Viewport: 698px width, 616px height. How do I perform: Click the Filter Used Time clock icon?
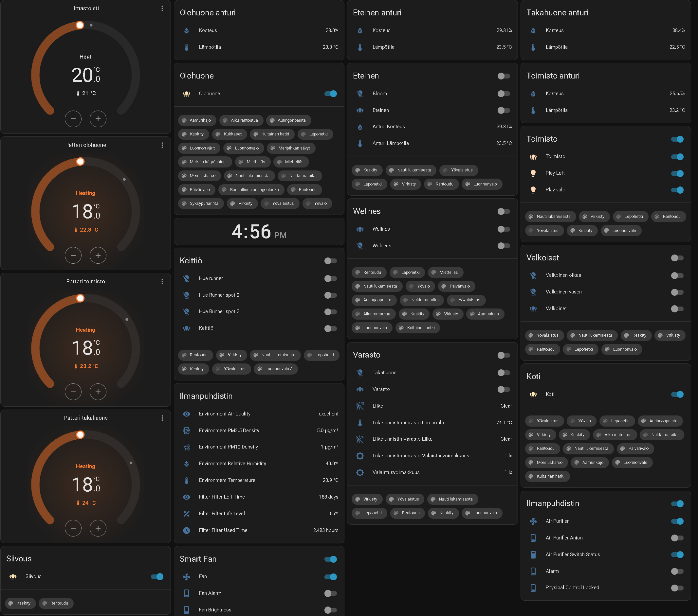[x=187, y=530]
